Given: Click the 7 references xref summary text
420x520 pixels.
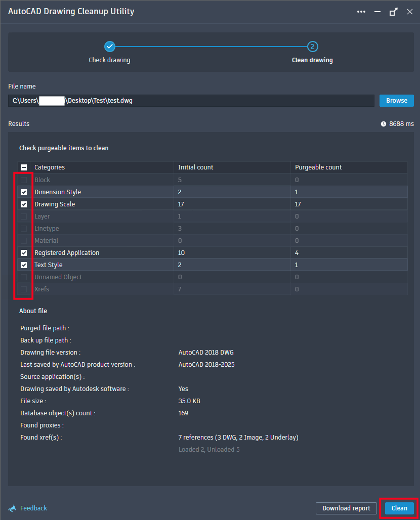Looking at the screenshot, I should (x=238, y=438).
